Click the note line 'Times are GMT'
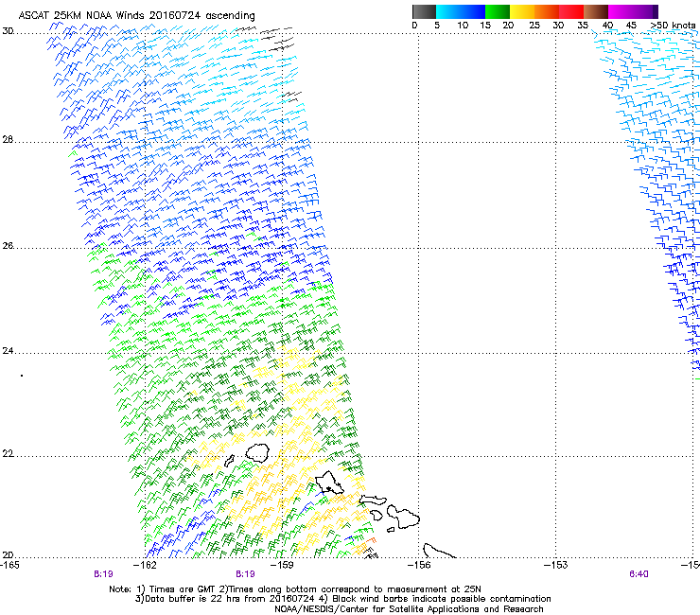 181,589
